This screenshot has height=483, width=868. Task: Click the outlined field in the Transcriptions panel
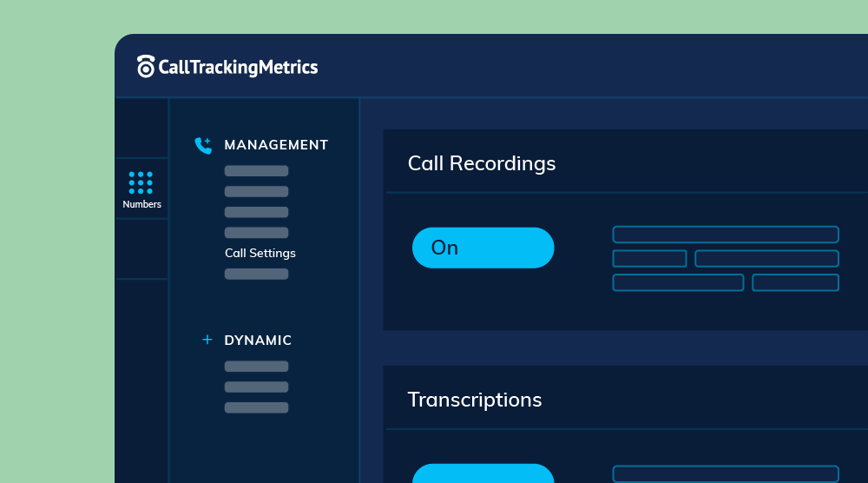pyautogui.click(x=726, y=473)
